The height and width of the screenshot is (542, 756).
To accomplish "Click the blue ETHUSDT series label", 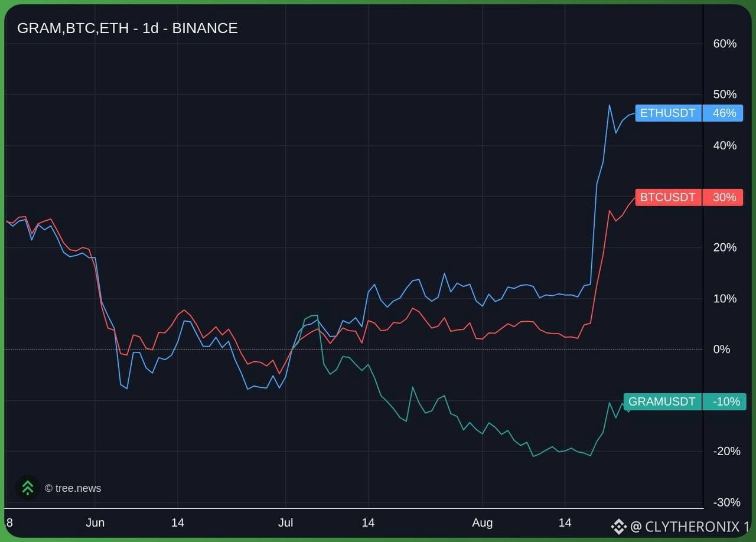I will (668, 113).
